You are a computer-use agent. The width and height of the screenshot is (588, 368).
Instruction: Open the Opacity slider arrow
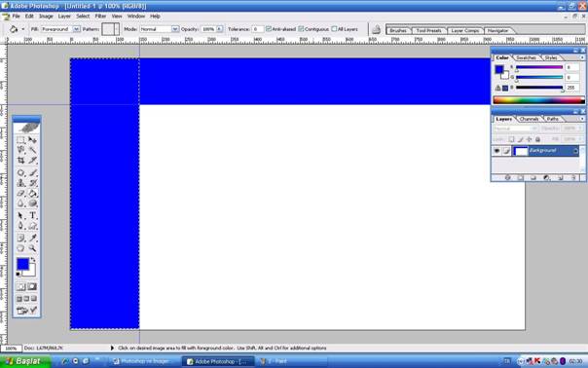pos(219,29)
